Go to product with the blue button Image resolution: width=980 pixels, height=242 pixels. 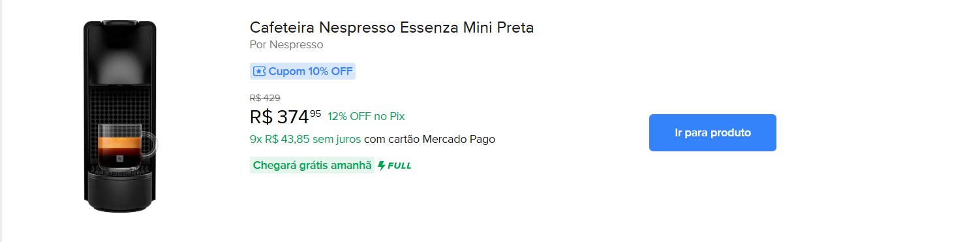pyautogui.click(x=712, y=132)
